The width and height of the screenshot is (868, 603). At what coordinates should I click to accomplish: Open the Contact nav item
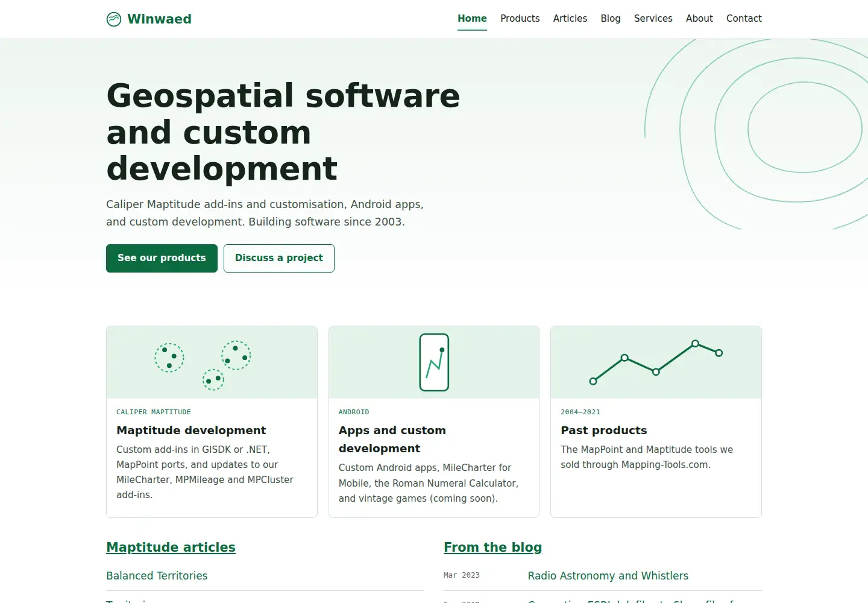click(744, 19)
